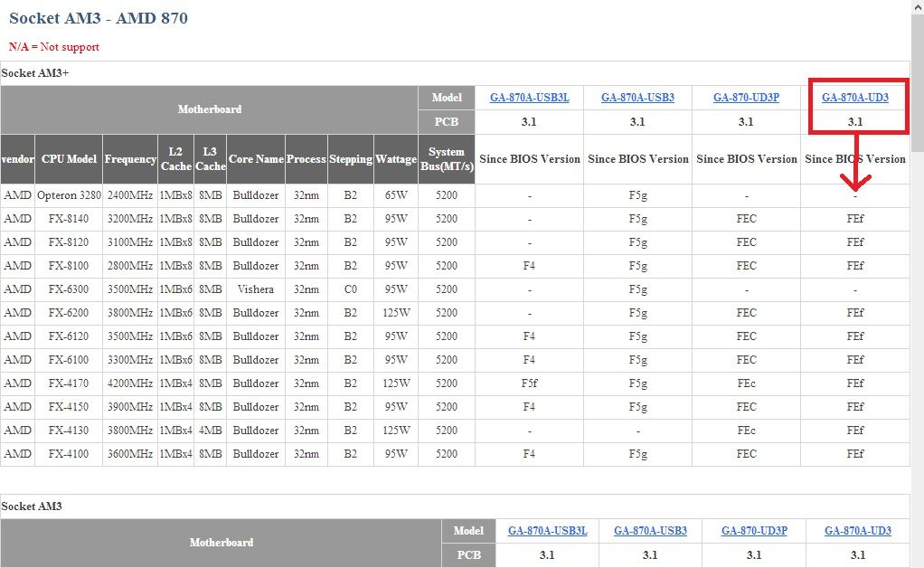This screenshot has width=924, height=568.
Task: Open GA-870A-USB3L link in Socket AM3+ table
Action: click(x=529, y=98)
